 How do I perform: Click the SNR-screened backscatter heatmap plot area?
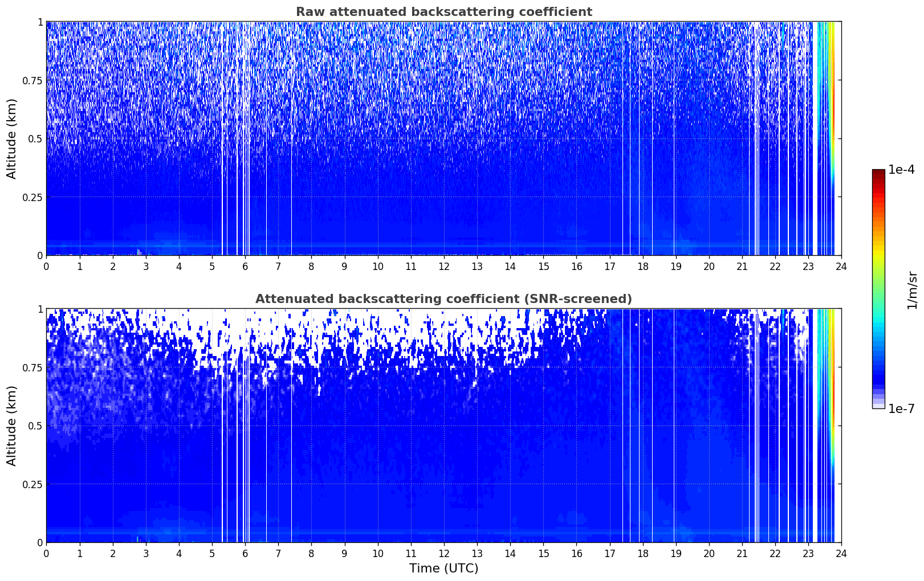click(x=443, y=425)
